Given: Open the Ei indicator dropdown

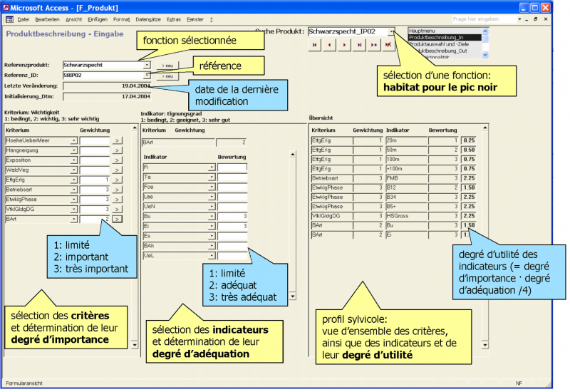Looking at the screenshot, I should click(x=212, y=227).
